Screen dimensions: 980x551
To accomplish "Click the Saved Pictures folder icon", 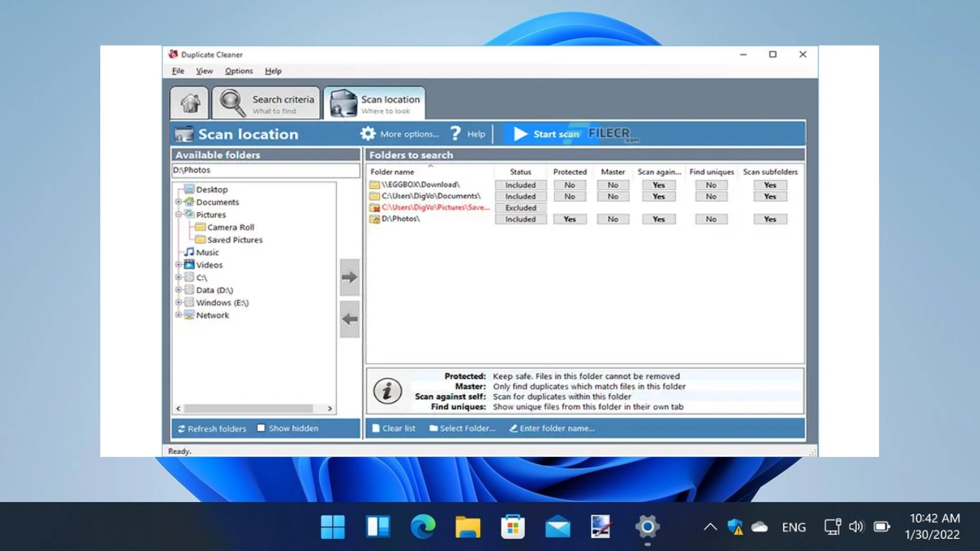I will tap(201, 240).
